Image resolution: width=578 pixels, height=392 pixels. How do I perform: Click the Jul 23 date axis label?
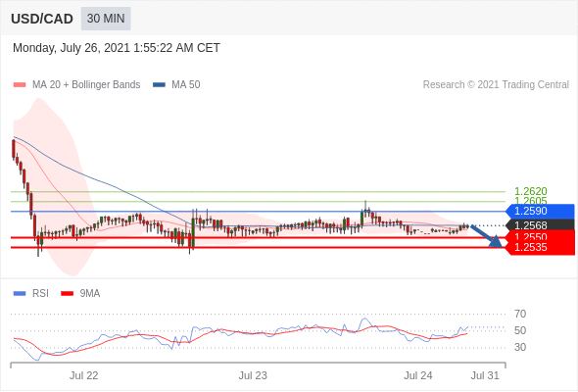click(x=253, y=375)
